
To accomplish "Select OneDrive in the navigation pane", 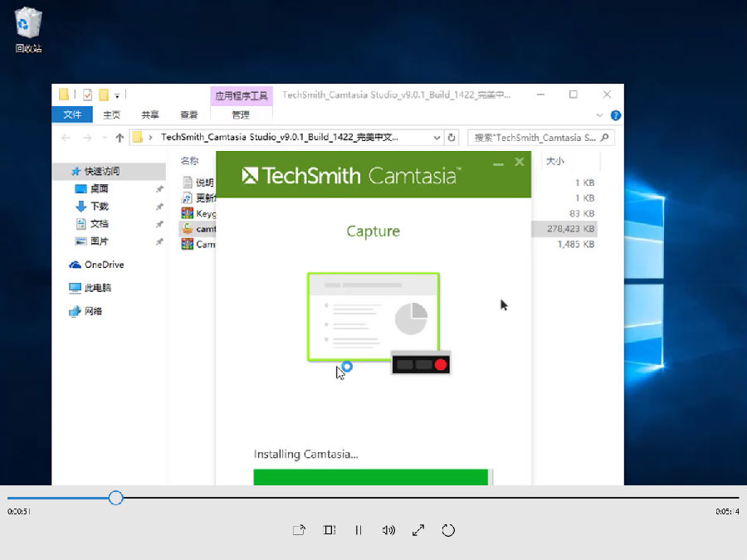I will click(104, 265).
